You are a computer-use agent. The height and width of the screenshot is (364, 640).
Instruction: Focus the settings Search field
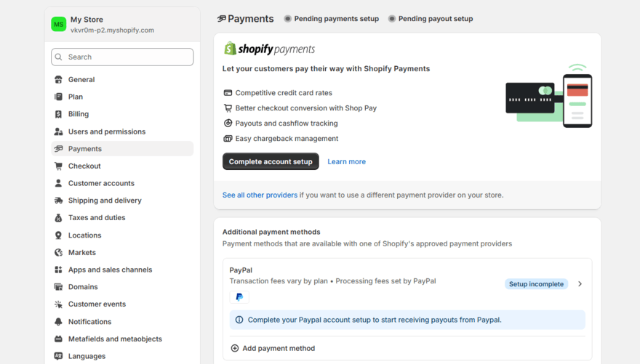click(x=122, y=57)
